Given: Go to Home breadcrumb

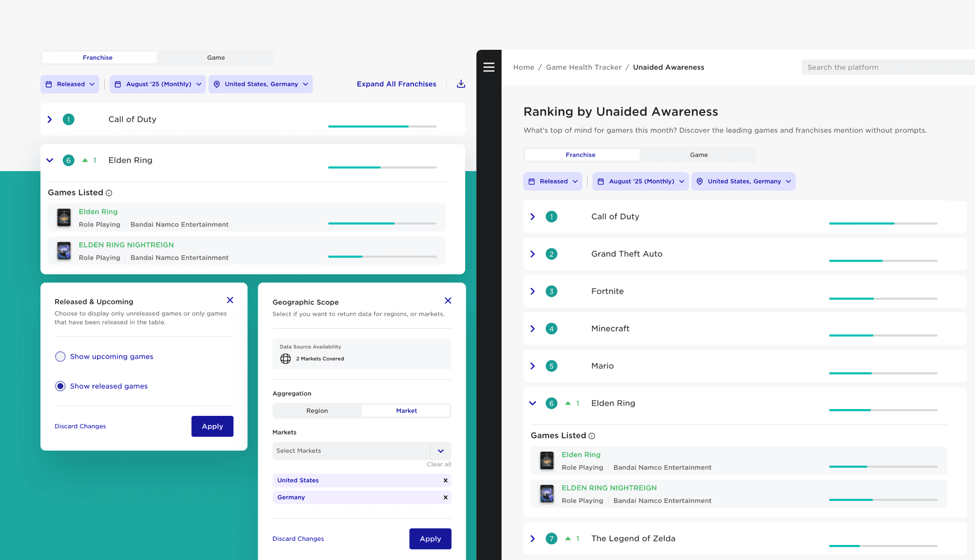Looking at the screenshot, I should pyautogui.click(x=524, y=67).
